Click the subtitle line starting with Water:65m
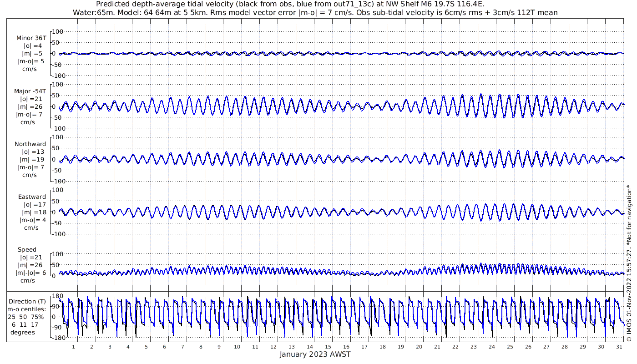The height and width of the screenshot is (364, 637). click(315, 12)
